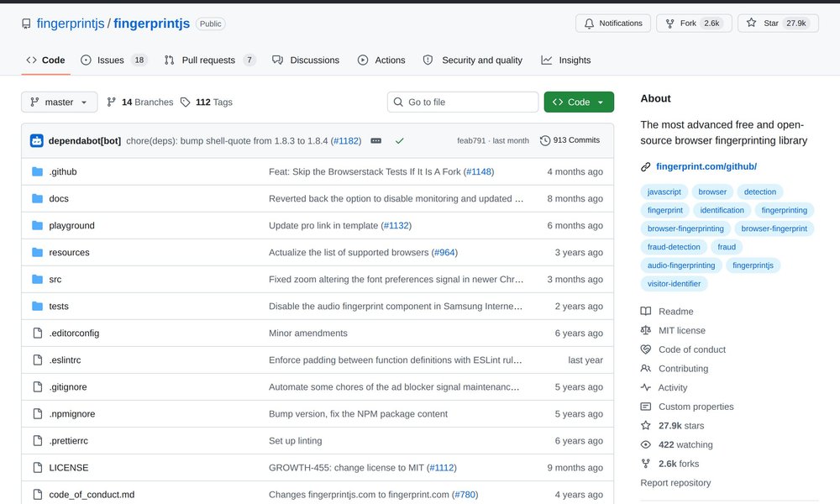Screen dimensions: 840x504
Task: Open Security and quality tab
Action: (x=472, y=60)
